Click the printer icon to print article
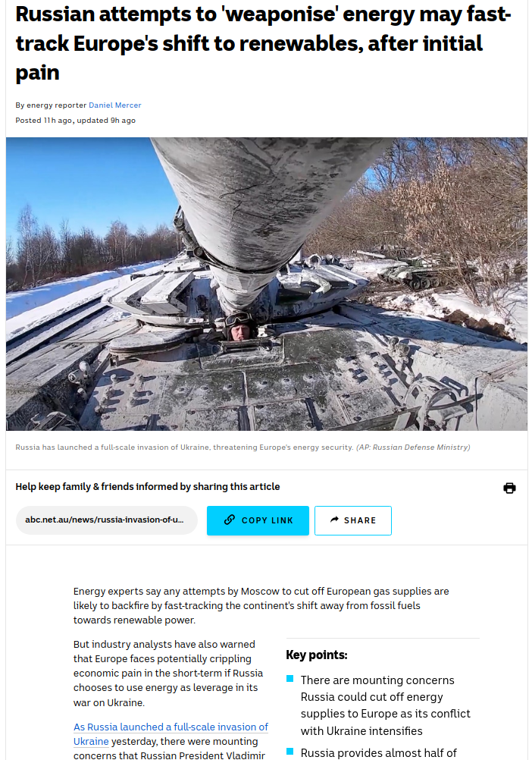 click(x=509, y=488)
